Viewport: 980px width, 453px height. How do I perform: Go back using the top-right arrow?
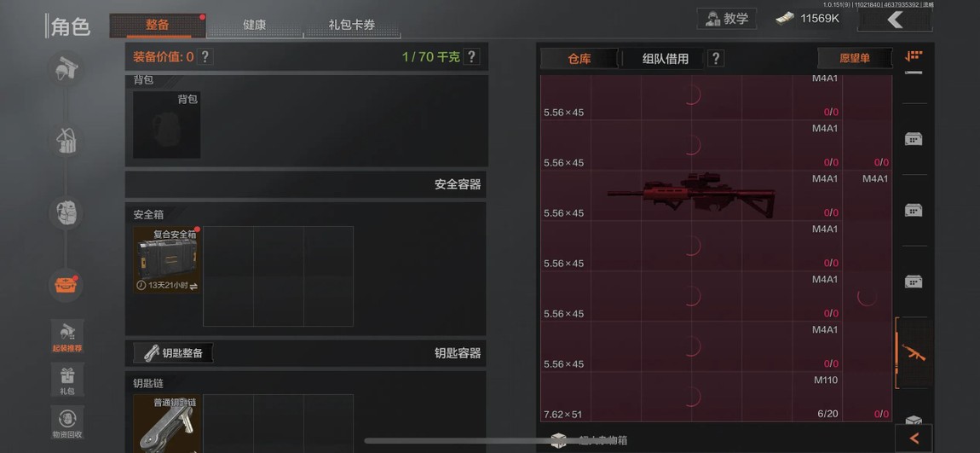(895, 20)
